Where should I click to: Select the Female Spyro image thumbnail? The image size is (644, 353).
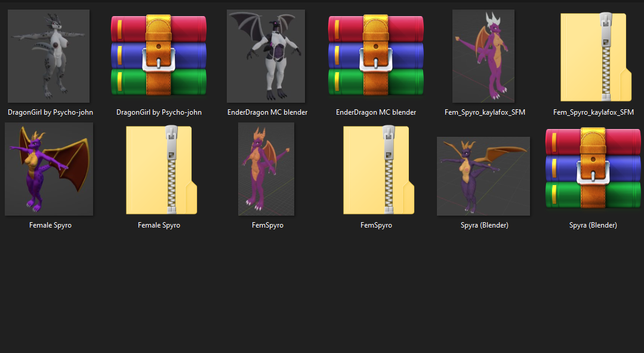pyautogui.click(x=49, y=169)
